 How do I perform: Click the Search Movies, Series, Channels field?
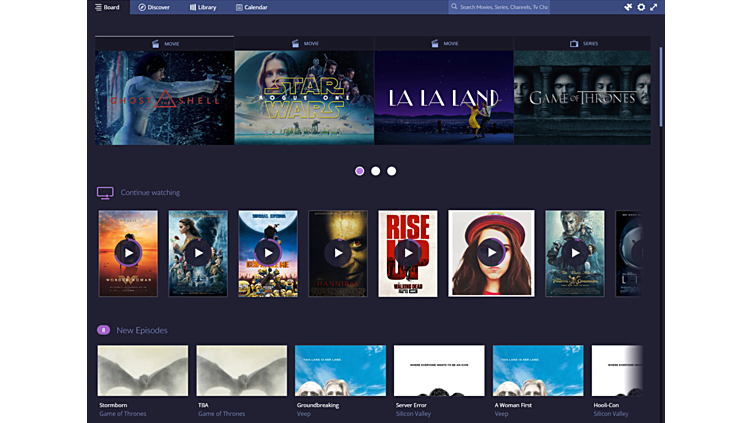tap(499, 7)
